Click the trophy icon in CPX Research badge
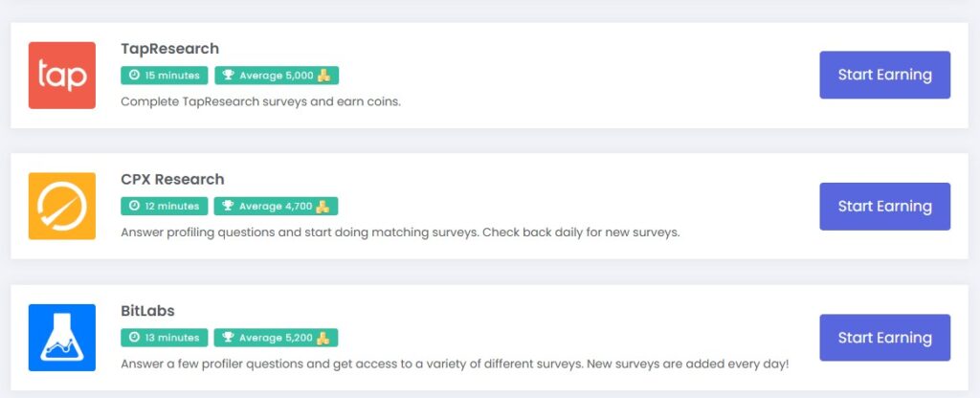980x398 pixels. click(x=229, y=206)
